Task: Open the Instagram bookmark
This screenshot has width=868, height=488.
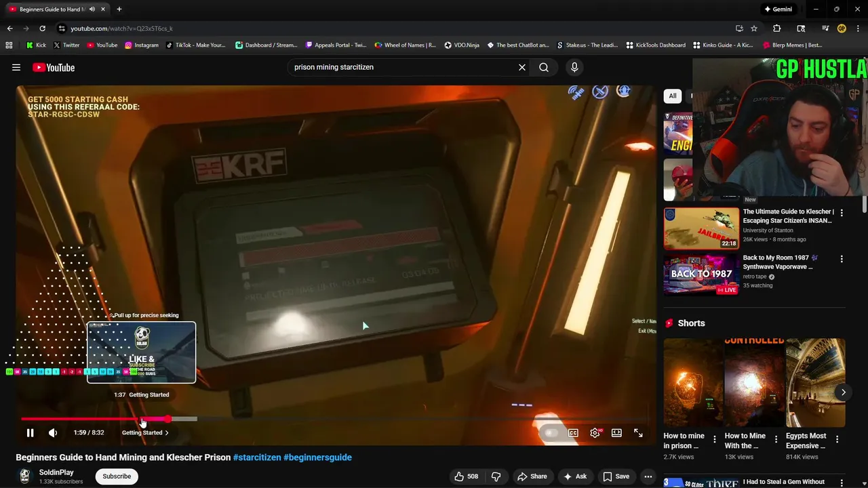Action: (142, 45)
